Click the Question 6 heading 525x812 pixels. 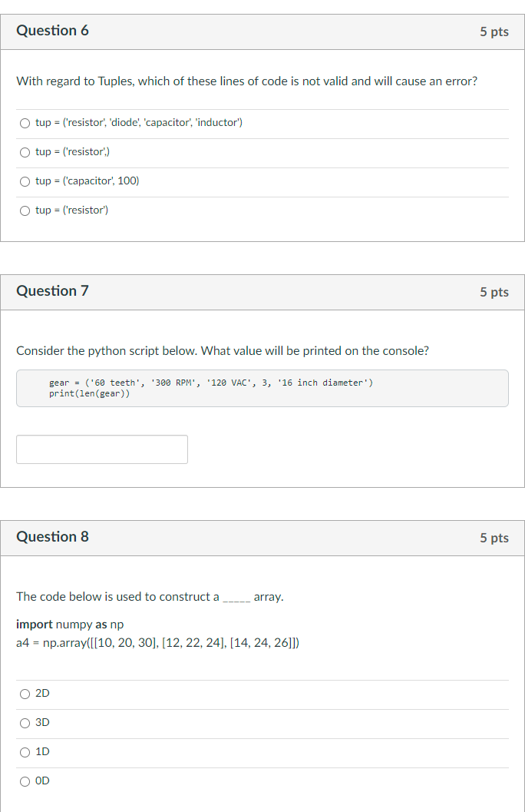pos(52,31)
